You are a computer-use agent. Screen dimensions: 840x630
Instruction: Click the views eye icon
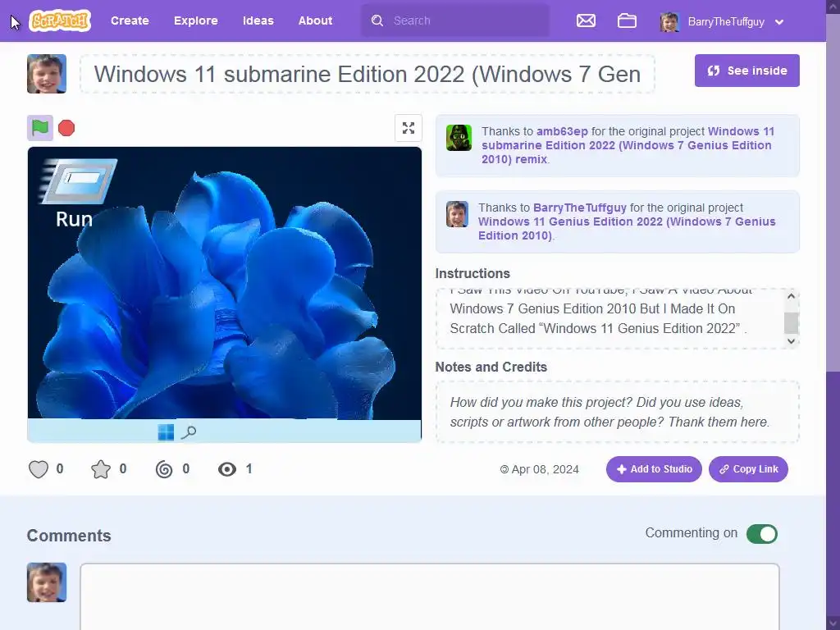[227, 469]
